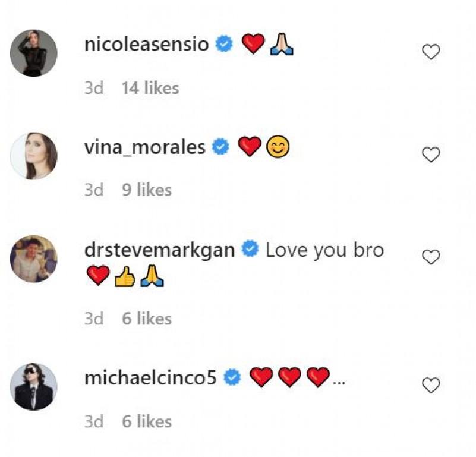This screenshot has width=476, height=457.
Task: Open nicoleasensio's profile picture
Action: (34, 53)
